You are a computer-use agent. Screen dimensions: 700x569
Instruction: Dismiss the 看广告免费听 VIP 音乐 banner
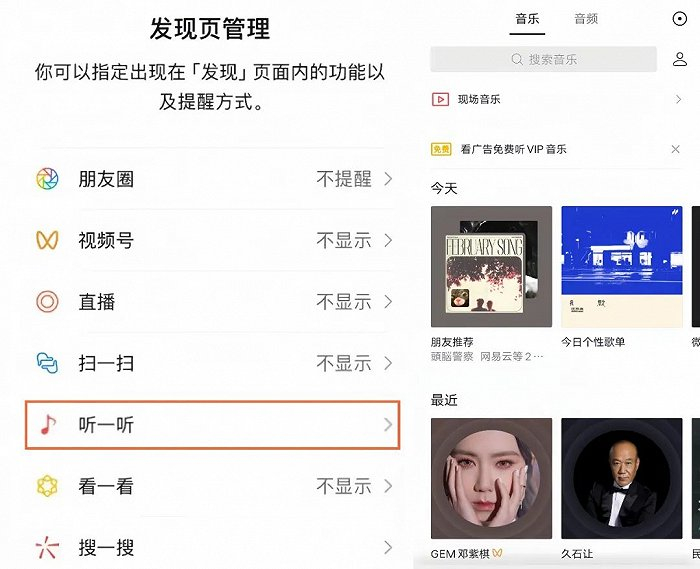pos(675,149)
